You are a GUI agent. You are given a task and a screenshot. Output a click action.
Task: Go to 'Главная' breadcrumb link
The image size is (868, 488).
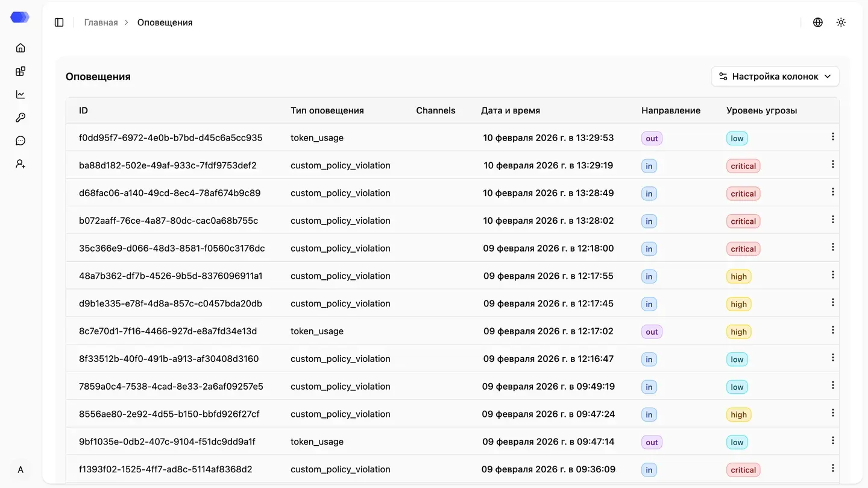coord(101,22)
